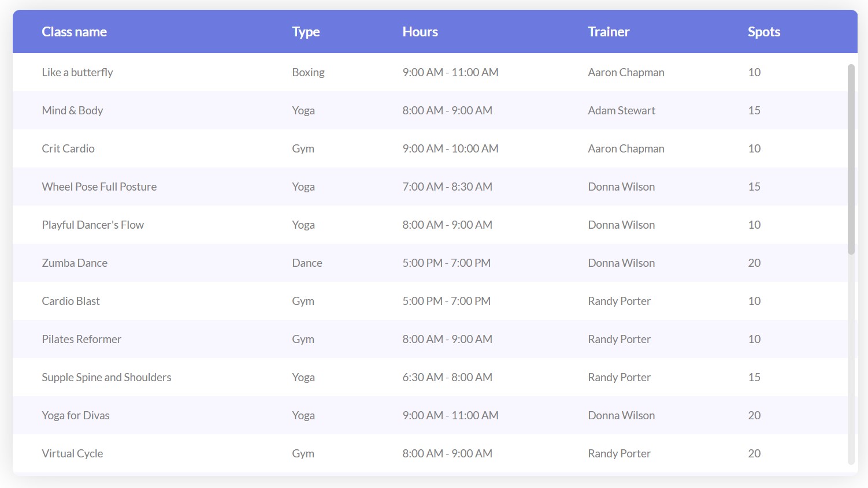
Task: Click 'Yoga' type in Mind & Body row
Action: pos(303,110)
